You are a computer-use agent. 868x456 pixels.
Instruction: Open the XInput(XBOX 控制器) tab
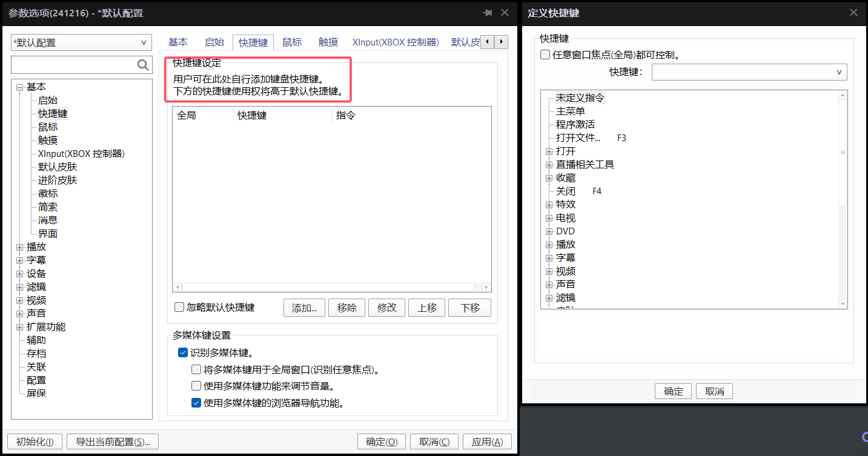(x=396, y=42)
